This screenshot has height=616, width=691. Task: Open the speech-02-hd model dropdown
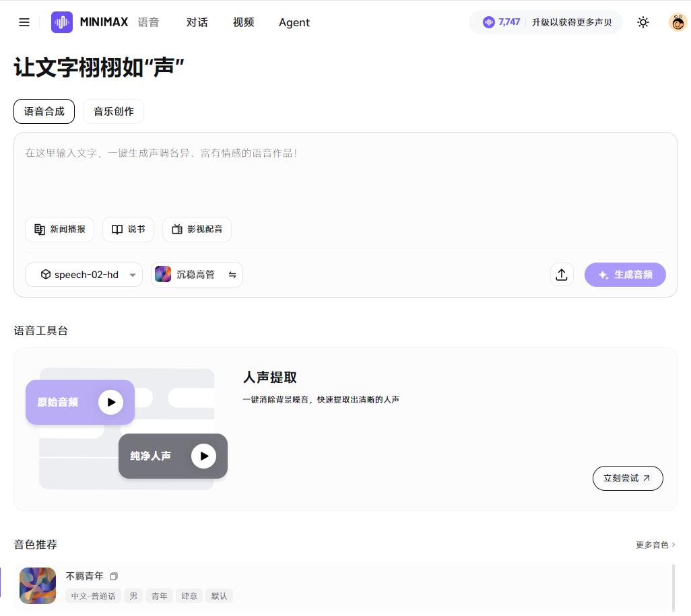tap(84, 275)
